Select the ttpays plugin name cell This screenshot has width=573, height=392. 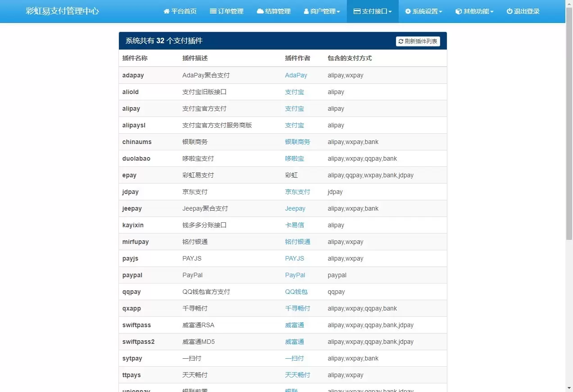pyautogui.click(x=132, y=375)
